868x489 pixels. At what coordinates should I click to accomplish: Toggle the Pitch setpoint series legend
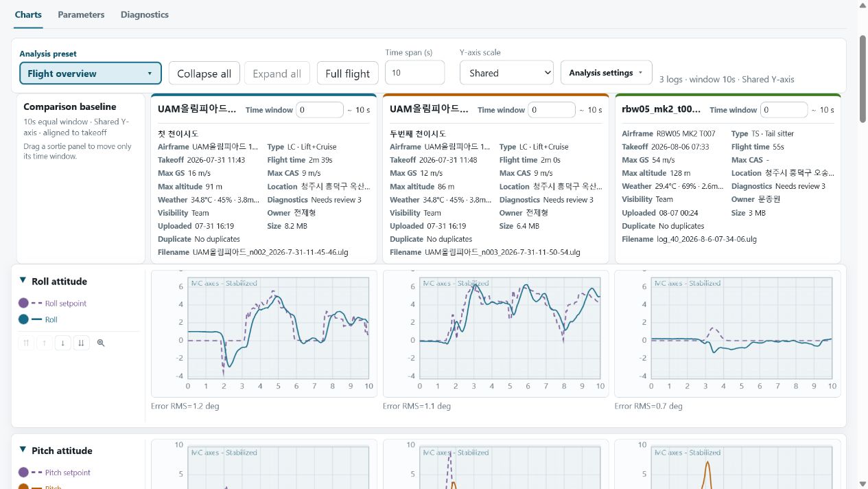pyautogui.click(x=54, y=473)
